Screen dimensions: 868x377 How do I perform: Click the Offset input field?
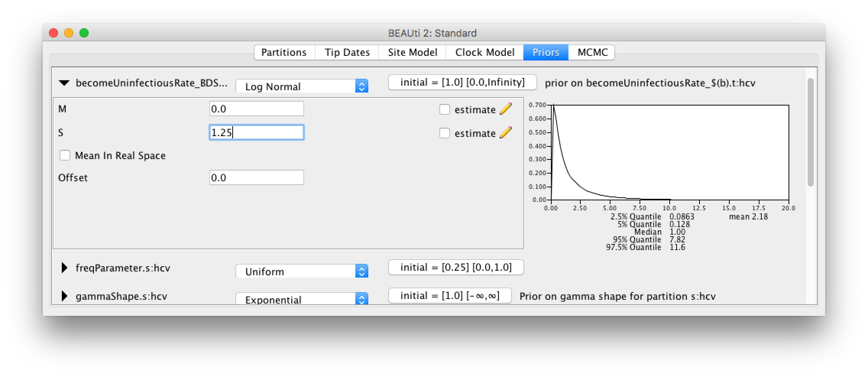[x=256, y=177]
